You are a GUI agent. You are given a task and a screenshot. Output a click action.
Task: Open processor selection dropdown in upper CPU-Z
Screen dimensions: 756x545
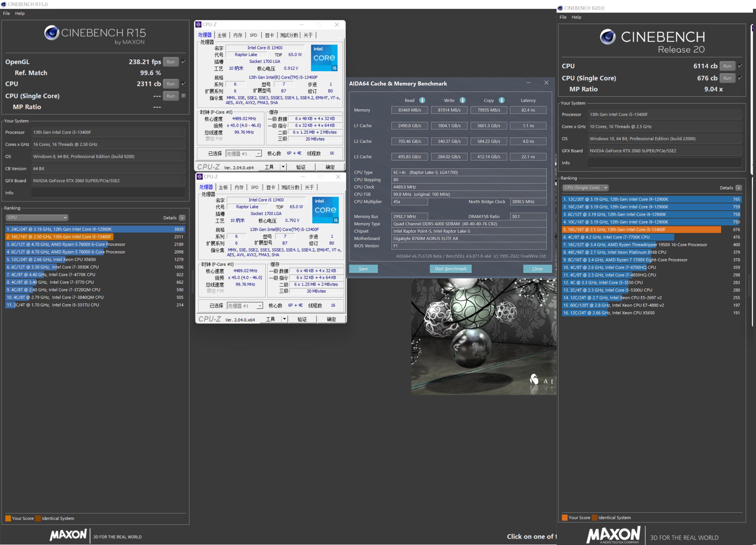tap(244, 153)
